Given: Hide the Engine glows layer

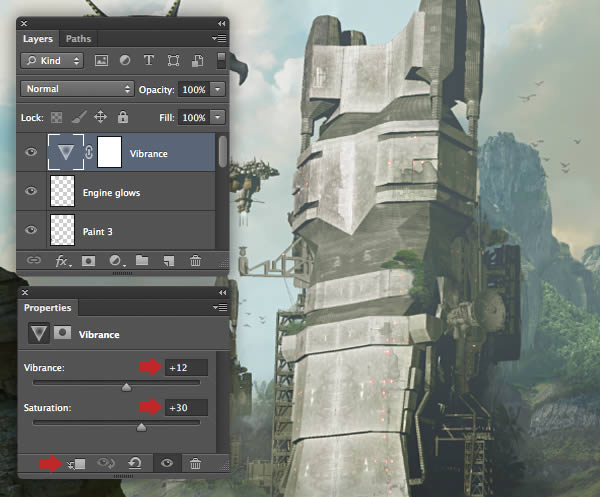Looking at the screenshot, I should click(31, 191).
